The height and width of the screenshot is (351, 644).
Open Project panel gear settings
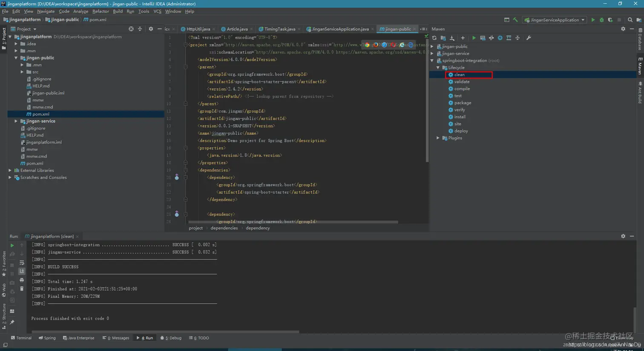click(x=151, y=29)
